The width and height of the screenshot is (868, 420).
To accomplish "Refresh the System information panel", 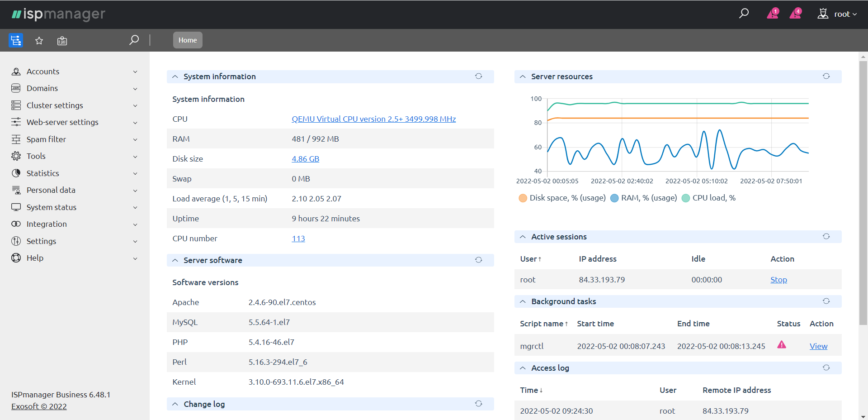I will (x=478, y=76).
